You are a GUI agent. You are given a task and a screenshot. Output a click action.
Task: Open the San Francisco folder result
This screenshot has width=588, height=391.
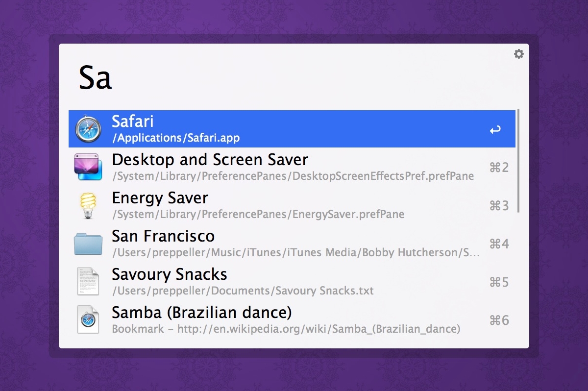(x=163, y=236)
